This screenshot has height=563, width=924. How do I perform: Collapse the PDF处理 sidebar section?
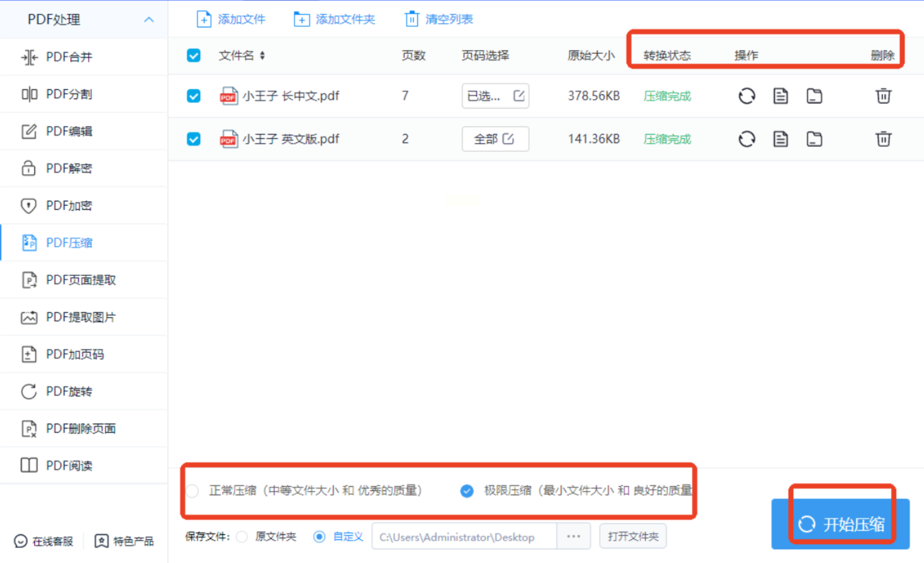tap(149, 20)
